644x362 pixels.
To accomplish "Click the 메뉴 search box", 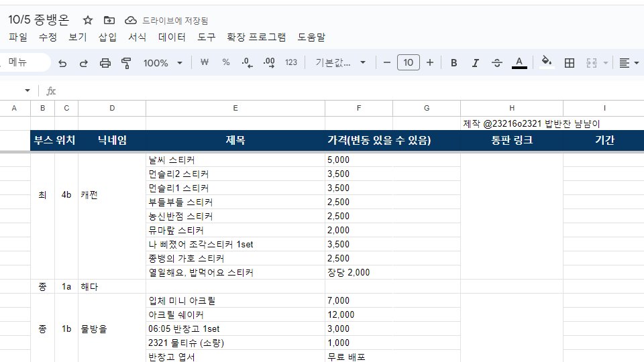I will [25, 62].
